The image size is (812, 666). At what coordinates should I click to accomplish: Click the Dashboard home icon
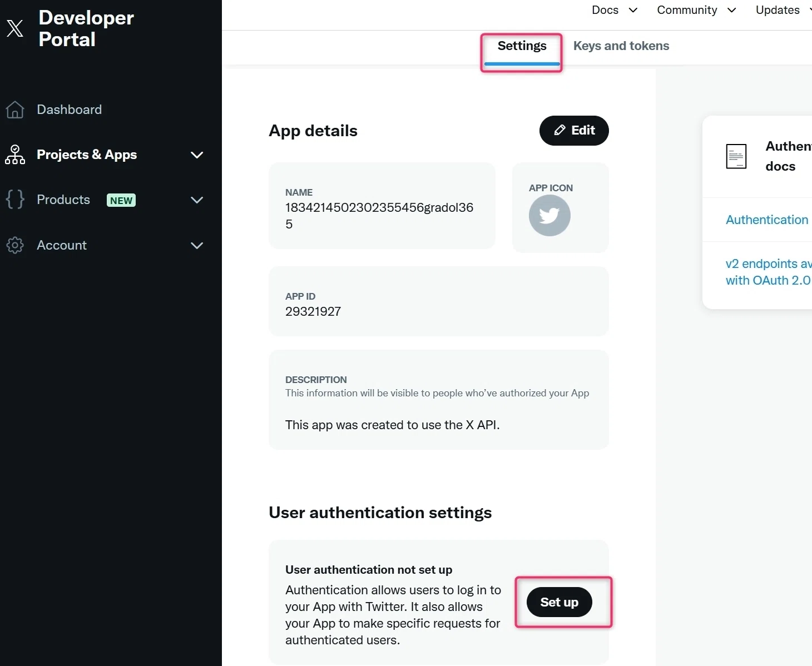15,110
